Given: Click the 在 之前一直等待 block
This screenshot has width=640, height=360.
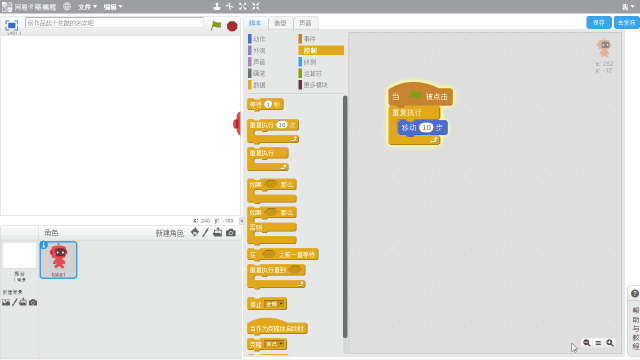Looking at the screenshot, I should (283, 255).
